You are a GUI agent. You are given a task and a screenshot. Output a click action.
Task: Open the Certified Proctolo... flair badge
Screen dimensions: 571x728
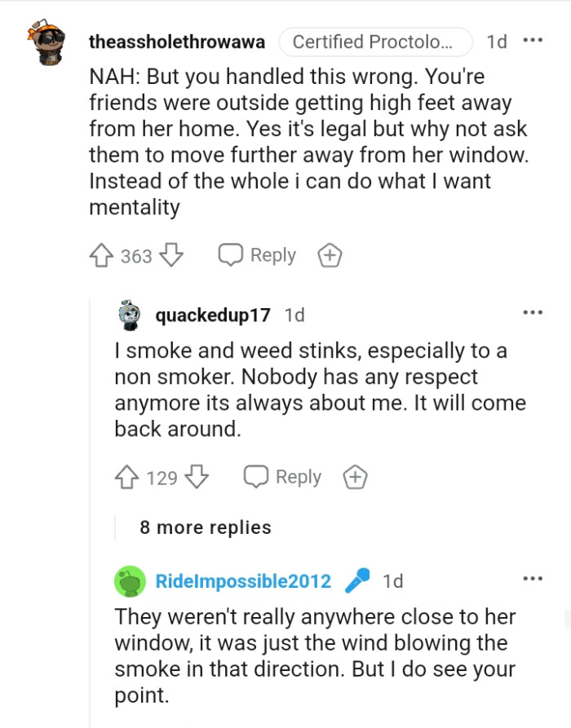376,41
